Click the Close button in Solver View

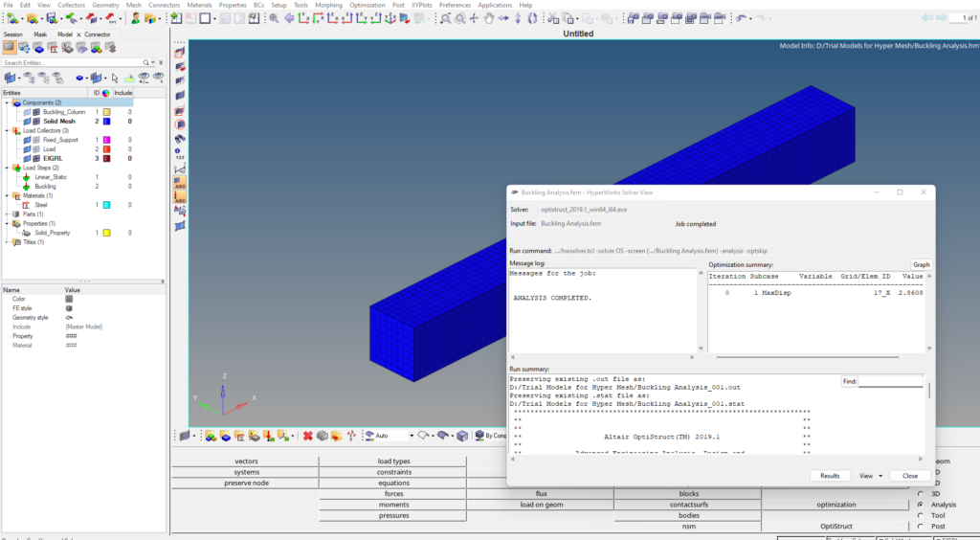pyautogui.click(x=910, y=476)
